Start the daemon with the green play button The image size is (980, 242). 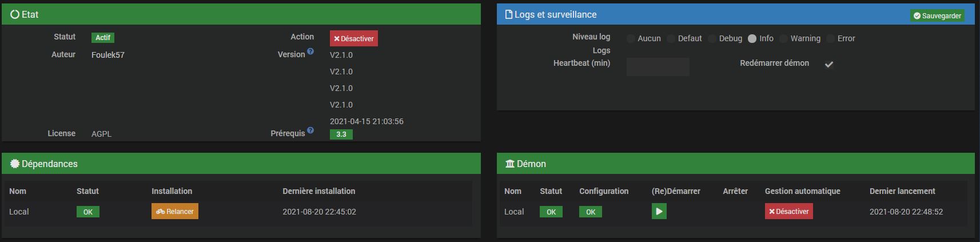pos(659,212)
